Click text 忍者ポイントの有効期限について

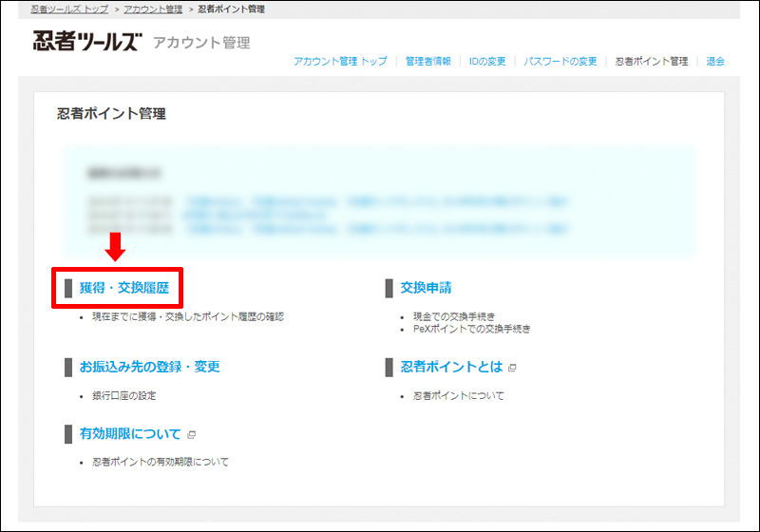point(161,463)
